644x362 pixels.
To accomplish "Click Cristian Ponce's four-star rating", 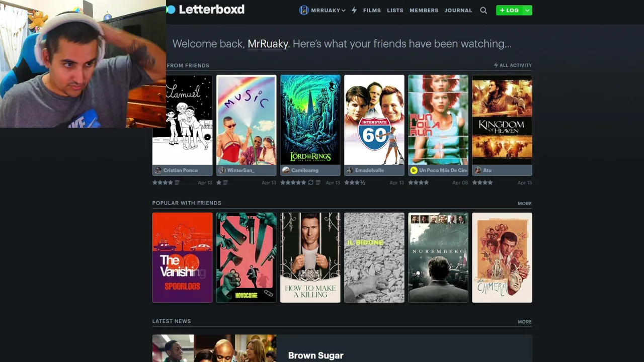I will tap(163, 183).
